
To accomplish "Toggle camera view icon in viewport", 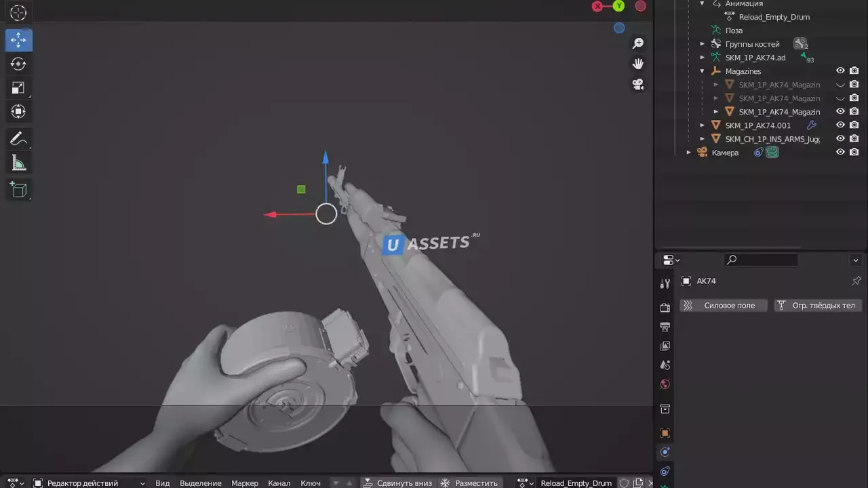I will tap(638, 85).
